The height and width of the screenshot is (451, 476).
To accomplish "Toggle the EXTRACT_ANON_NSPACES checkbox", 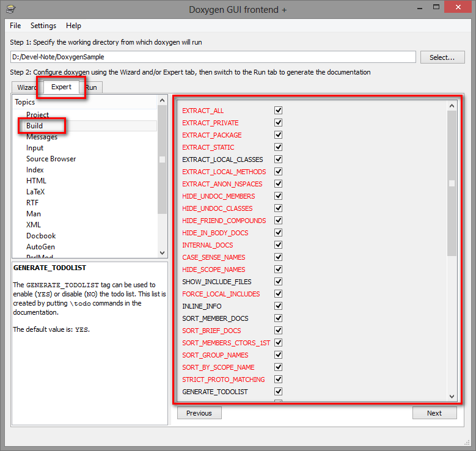I will point(278,183).
